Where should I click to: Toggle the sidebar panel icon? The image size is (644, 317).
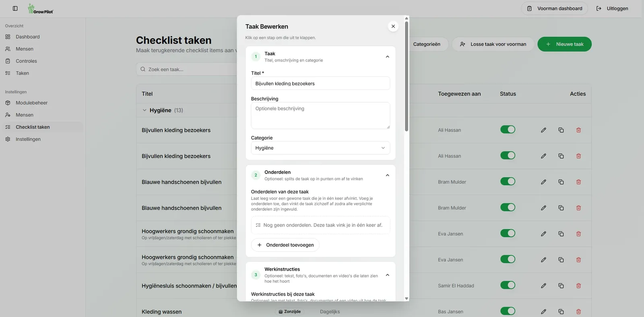coord(15,8)
